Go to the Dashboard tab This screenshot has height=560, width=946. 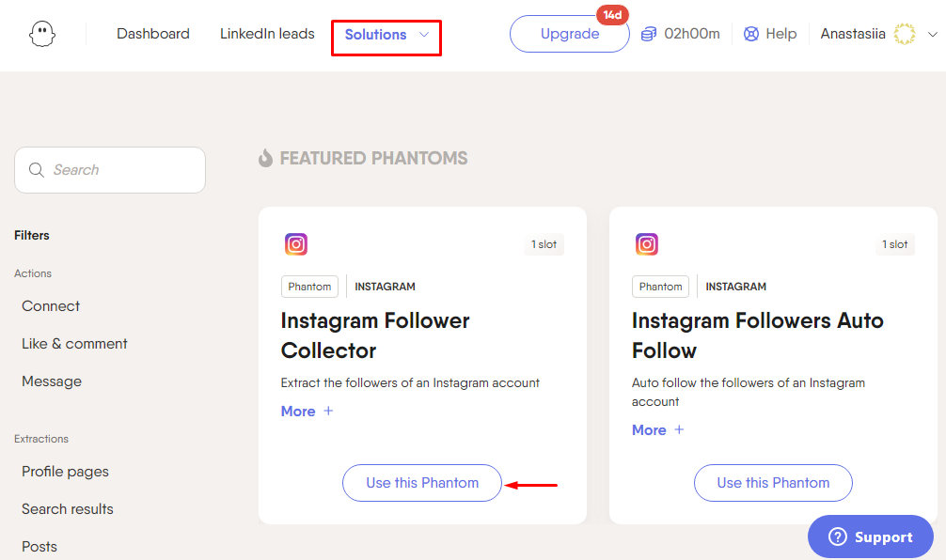[153, 34]
